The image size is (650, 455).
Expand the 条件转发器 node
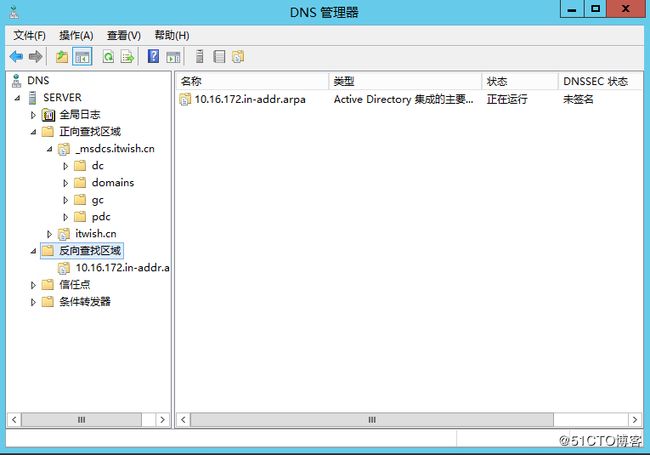tap(34, 302)
